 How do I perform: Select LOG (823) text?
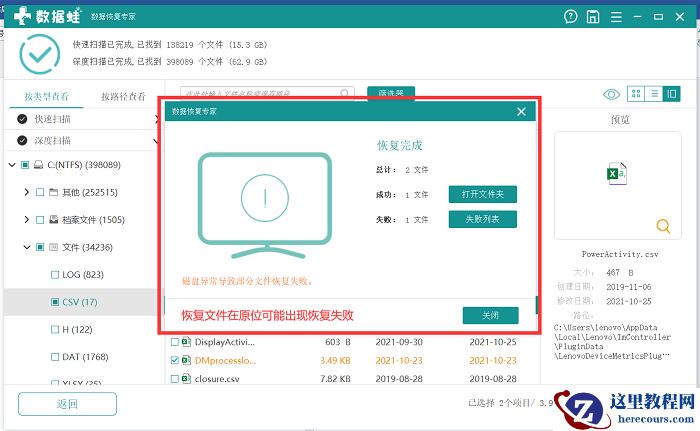pyautogui.click(x=83, y=275)
